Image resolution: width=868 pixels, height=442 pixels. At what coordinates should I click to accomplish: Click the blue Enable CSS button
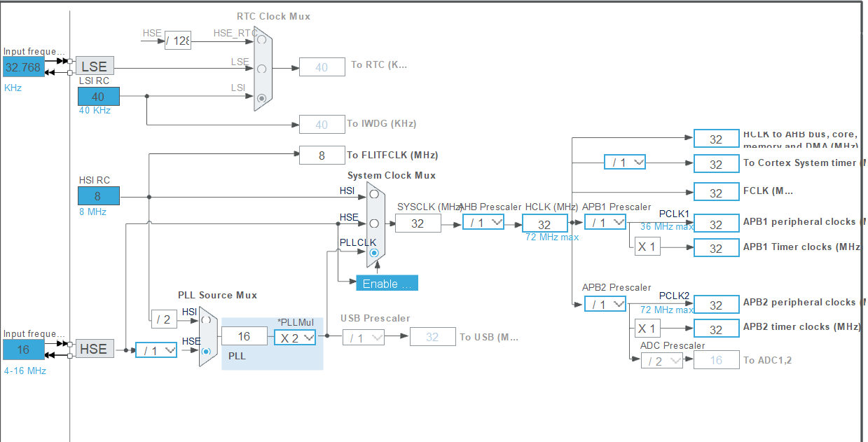(387, 282)
